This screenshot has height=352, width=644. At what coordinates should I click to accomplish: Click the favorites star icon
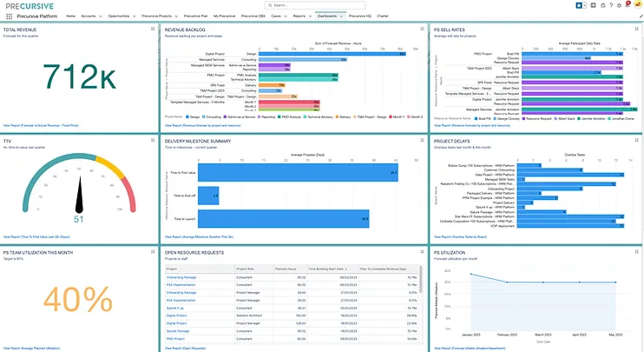577,5
